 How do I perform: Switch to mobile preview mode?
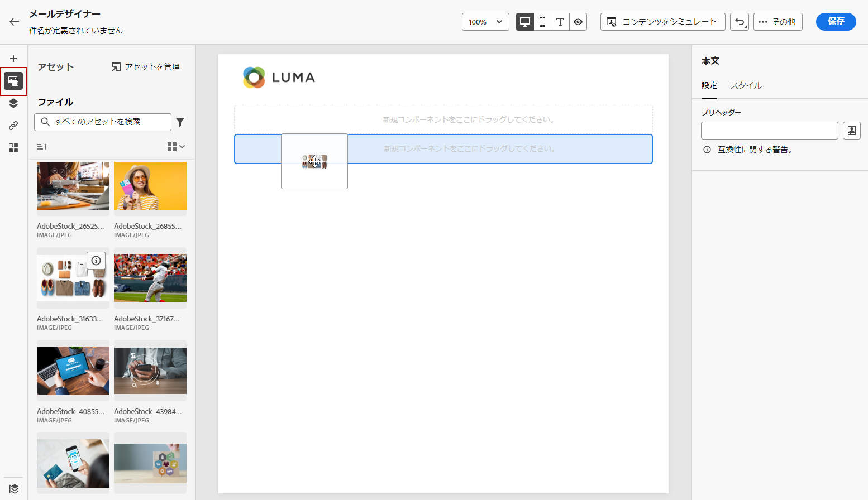(542, 22)
